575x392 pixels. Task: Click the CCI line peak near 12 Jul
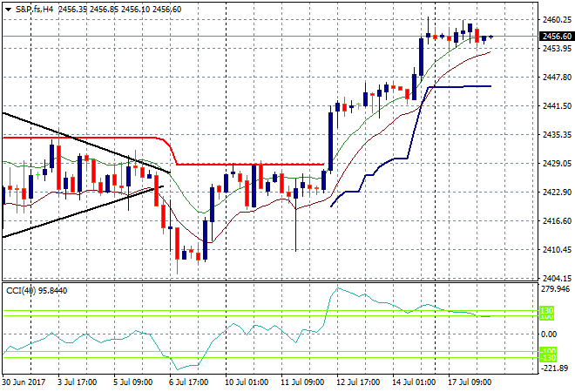338,288
